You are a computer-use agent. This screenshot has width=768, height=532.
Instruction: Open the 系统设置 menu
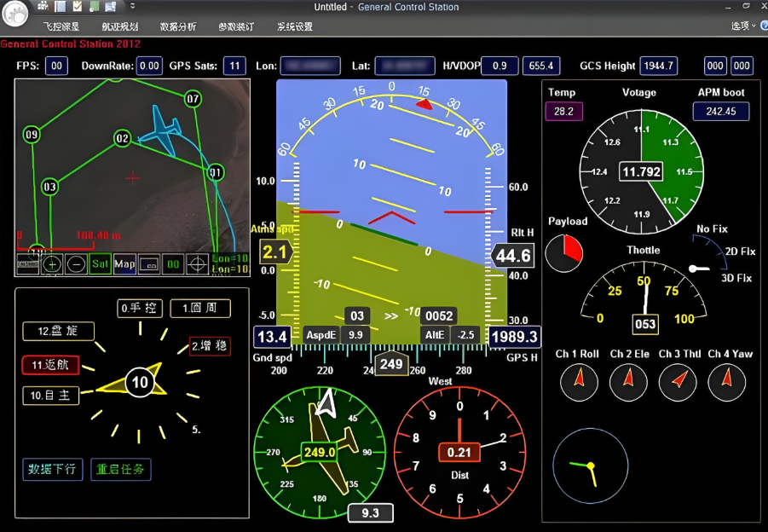tap(295, 26)
